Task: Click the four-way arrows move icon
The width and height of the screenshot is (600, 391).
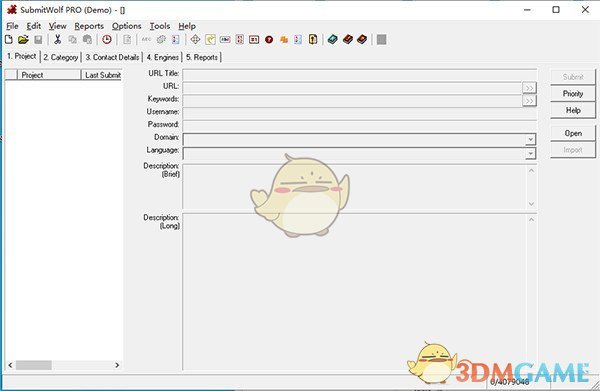Action: [195, 39]
